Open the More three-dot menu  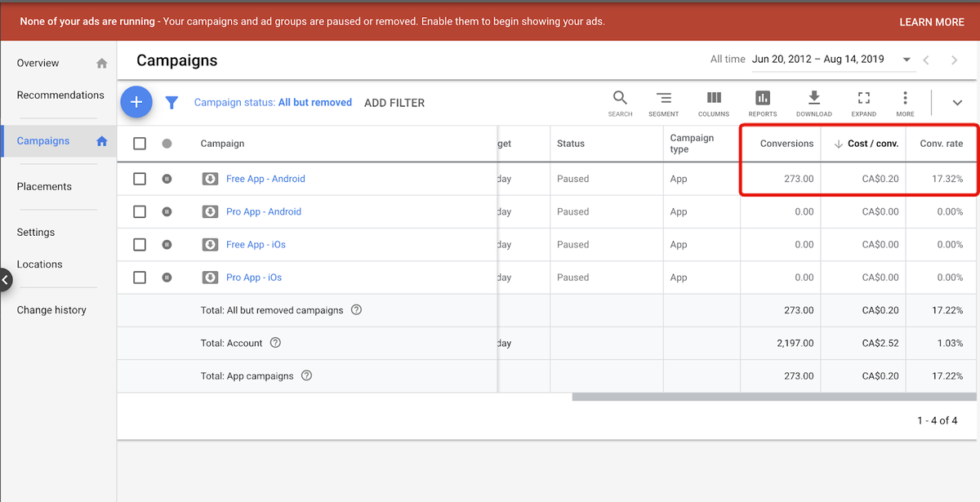tap(905, 103)
